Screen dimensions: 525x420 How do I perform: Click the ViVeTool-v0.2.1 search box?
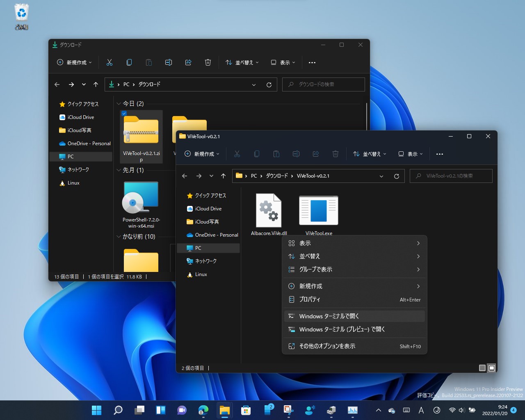[x=451, y=176]
